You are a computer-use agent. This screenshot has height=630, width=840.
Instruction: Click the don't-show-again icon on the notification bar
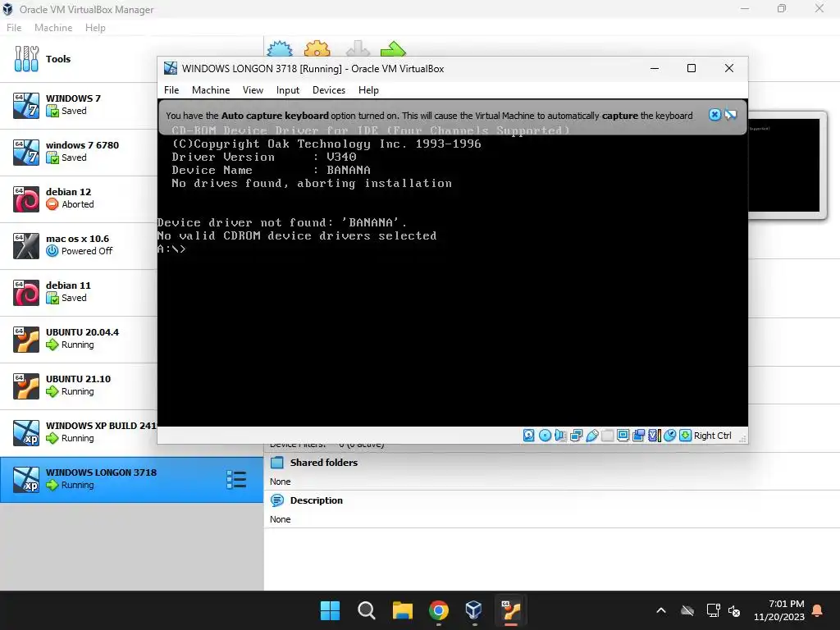(730, 115)
